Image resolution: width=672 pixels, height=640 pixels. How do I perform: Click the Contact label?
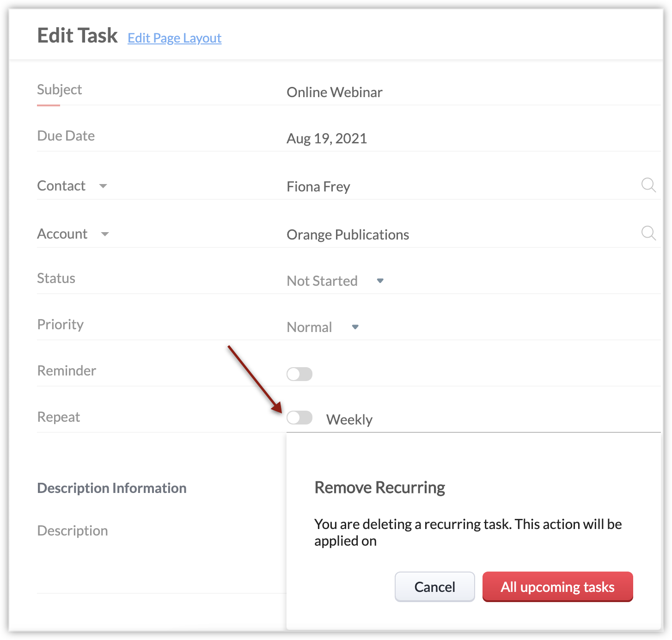pos(61,185)
